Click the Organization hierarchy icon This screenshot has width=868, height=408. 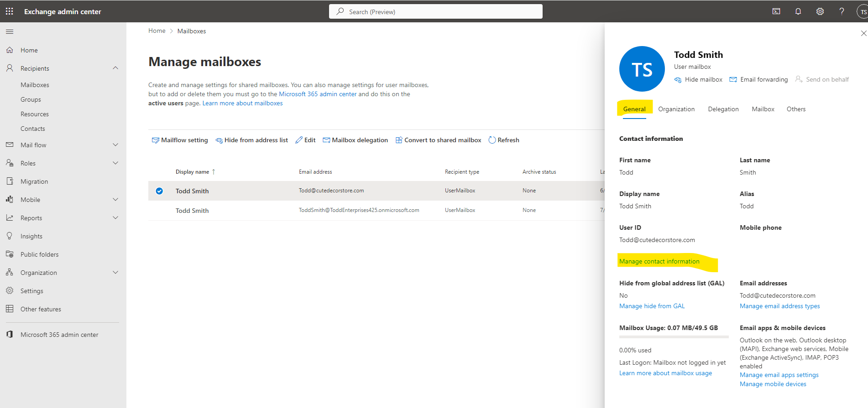pos(10,272)
